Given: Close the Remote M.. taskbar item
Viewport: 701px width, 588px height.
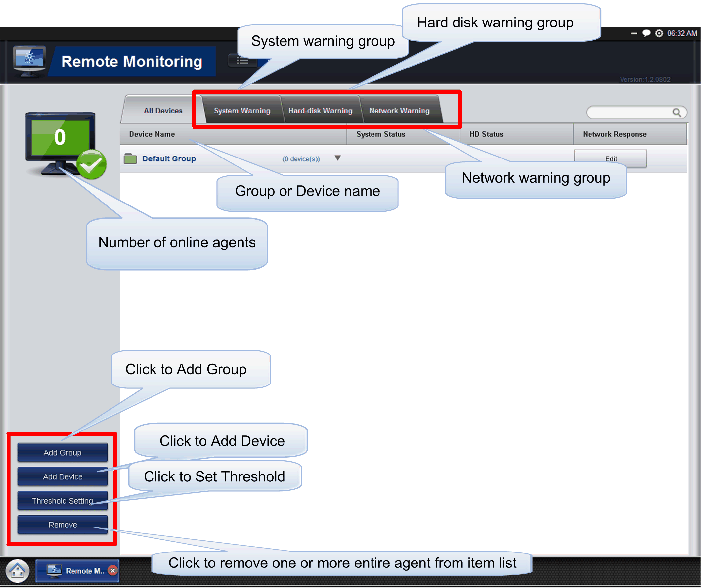Looking at the screenshot, I should 113,571.
